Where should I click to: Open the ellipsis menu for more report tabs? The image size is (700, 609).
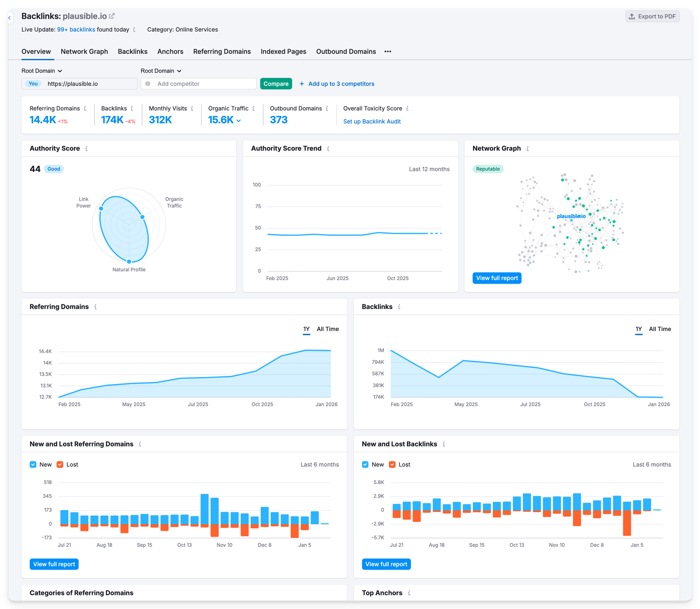(388, 52)
